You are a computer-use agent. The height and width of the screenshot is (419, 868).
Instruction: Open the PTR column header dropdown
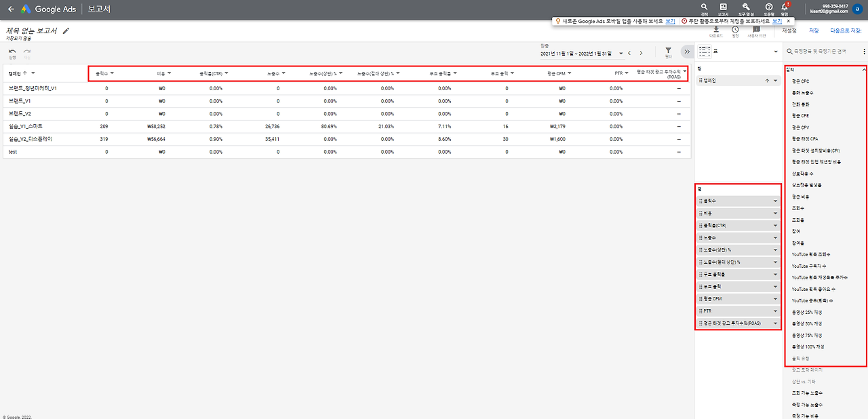627,73
